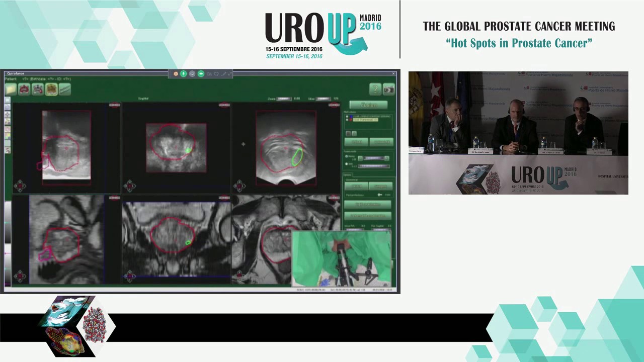This screenshot has height=362, width=644.
Task: Select the first tool in left vertical toolbar
Action: tap(8, 100)
